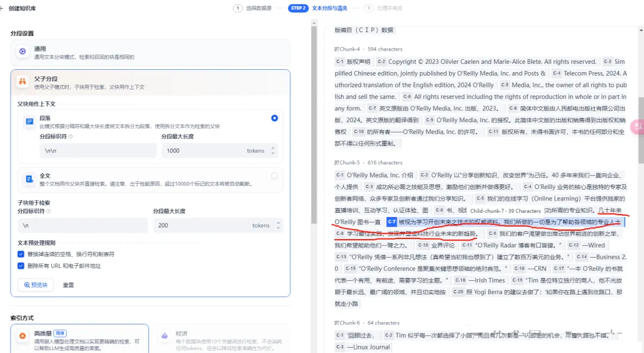The height and width of the screenshot is (353, 644).
Task: Click STEP 2 文本分段与清洗
Action: click(x=317, y=8)
